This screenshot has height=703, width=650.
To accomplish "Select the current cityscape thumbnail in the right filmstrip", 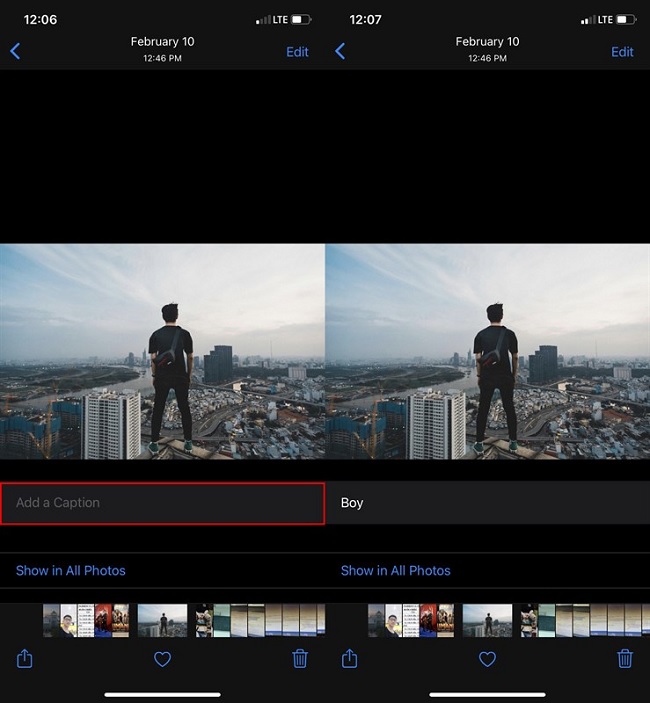I will click(487, 621).
